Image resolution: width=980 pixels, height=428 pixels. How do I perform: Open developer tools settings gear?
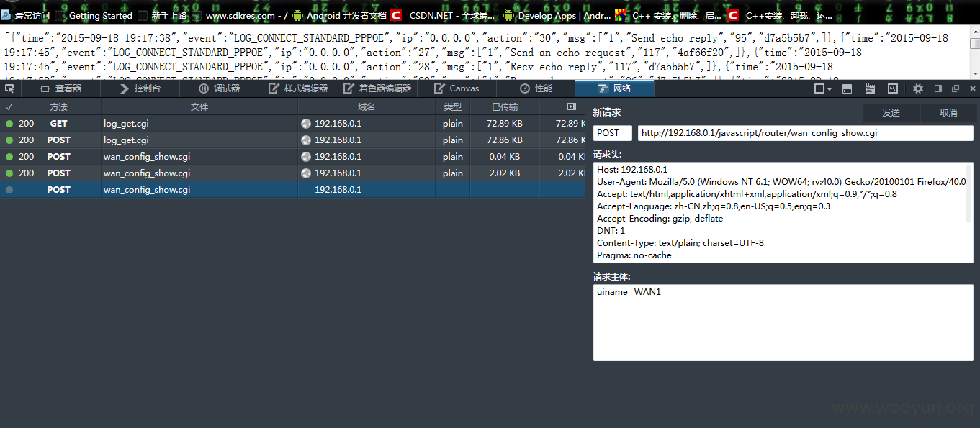click(918, 88)
